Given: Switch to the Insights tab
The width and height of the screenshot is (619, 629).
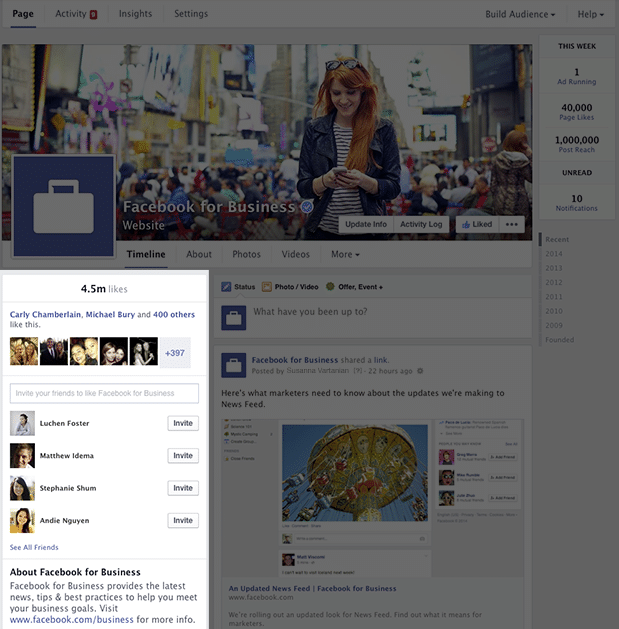Looking at the screenshot, I should (x=135, y=14).
